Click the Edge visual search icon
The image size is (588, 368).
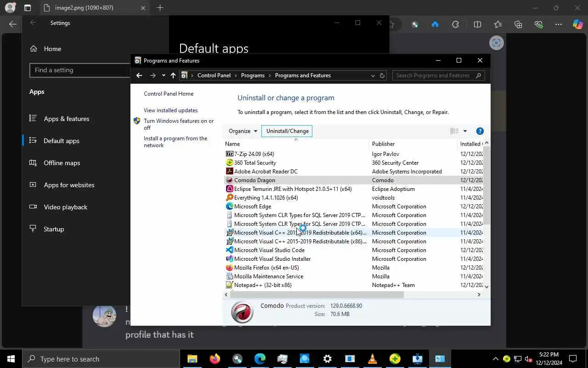pos(496,43)
